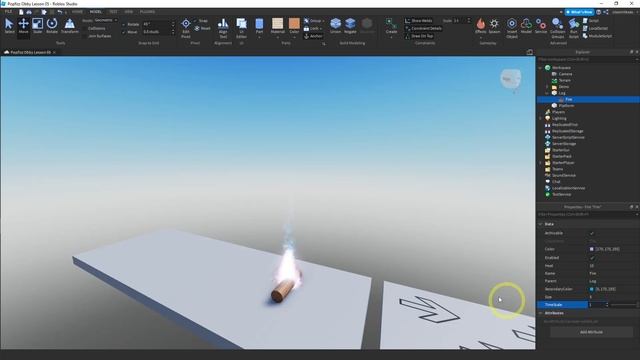Viewport: 640px width, 360px height.
Task: Click the pivot Reset button
Action: tap(202, 28)
